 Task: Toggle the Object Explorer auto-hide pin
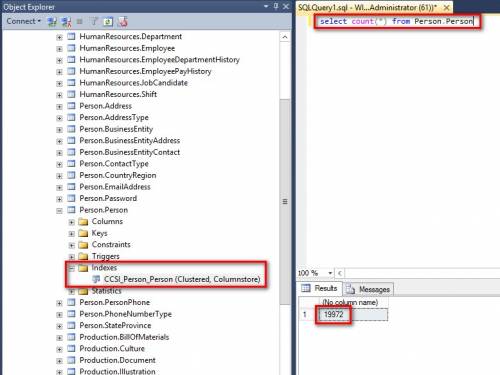tap(276, 6)
